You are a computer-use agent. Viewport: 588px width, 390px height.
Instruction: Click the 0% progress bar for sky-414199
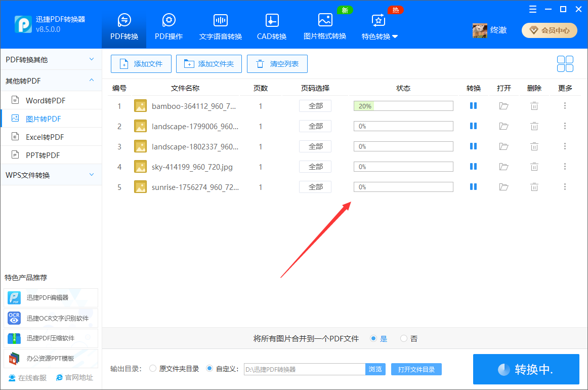tap(403, 167)
